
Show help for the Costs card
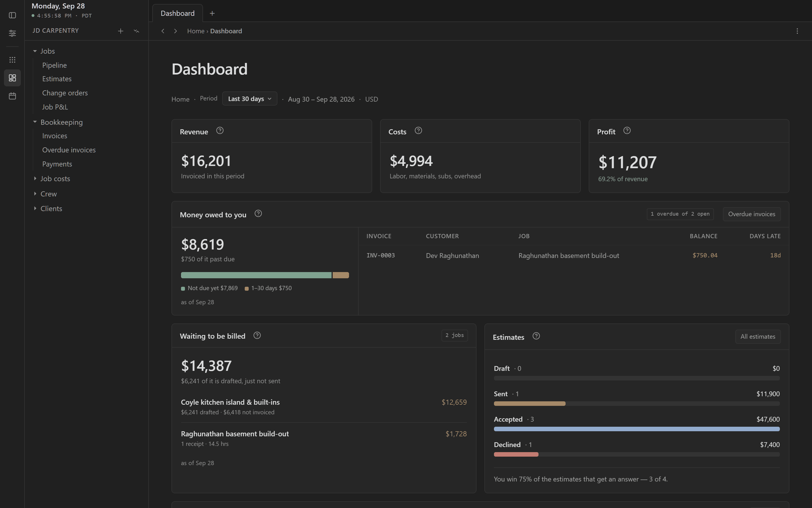[x=418, y=131]
